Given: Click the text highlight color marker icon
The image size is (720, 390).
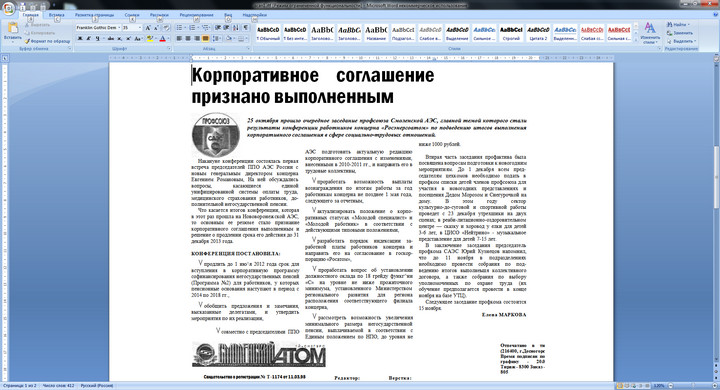Looking at the screenshot, I should (x=150, y=39).
